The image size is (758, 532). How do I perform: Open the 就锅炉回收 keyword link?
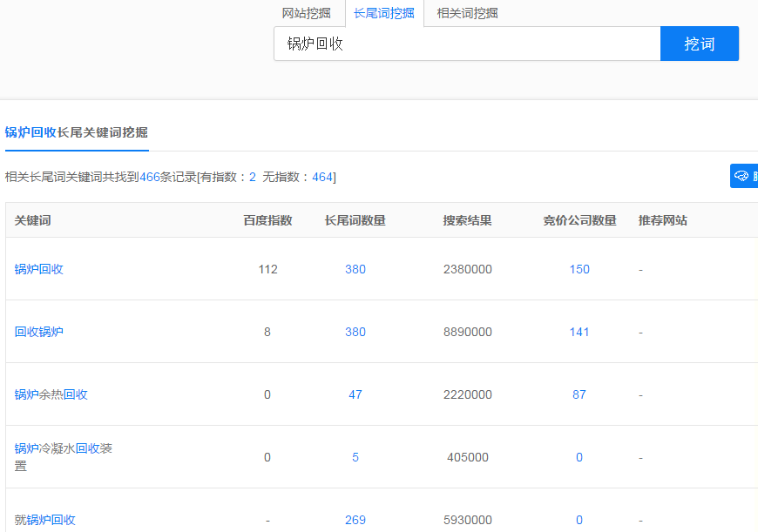click(x=44, y=520)
